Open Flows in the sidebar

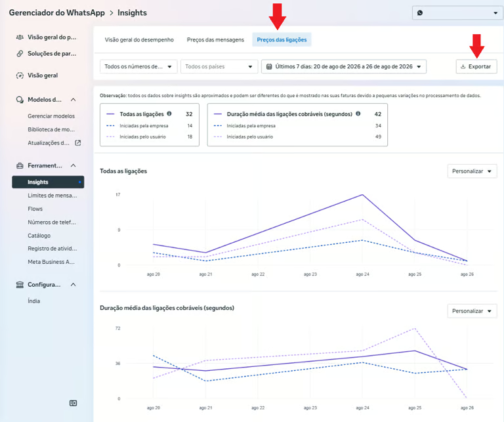35,209
